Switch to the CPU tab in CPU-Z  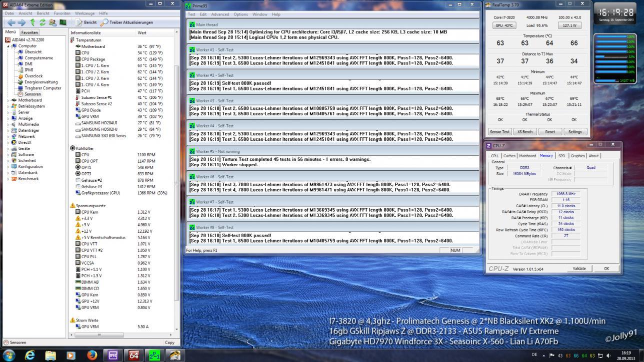494,156
